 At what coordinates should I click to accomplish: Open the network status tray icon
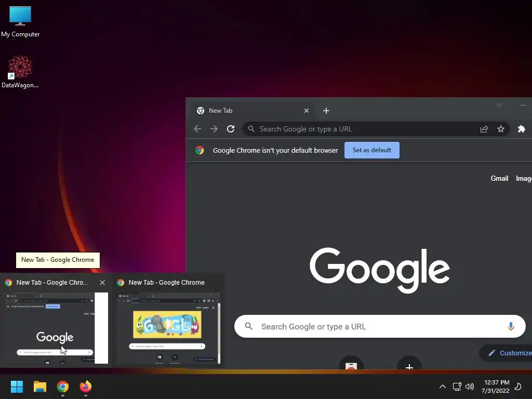click(x=457, y=387)
